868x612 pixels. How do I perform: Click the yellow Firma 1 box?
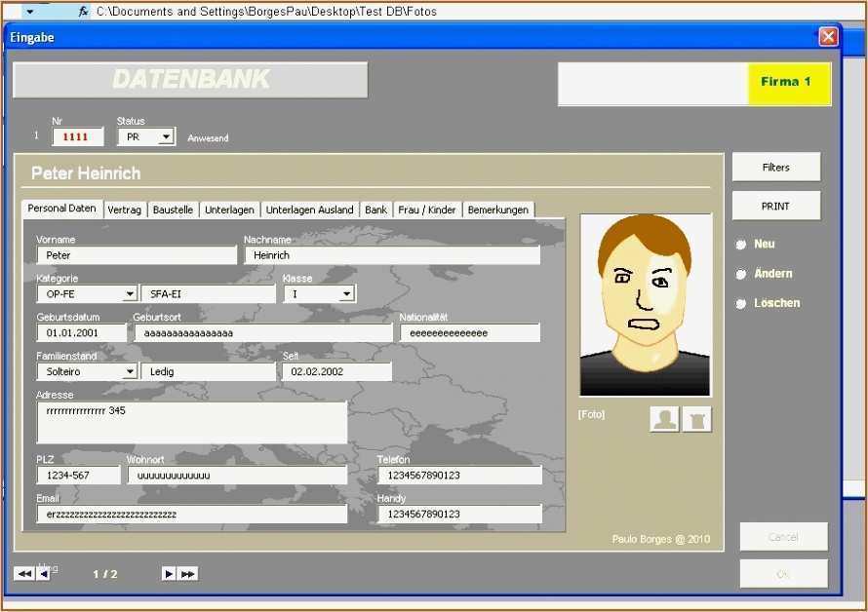789,83
